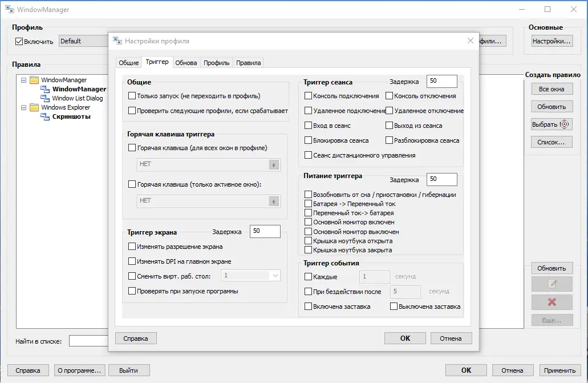Toggle Выключена заставка checkbox
This screenshot has height=383, width=588.
394,307
